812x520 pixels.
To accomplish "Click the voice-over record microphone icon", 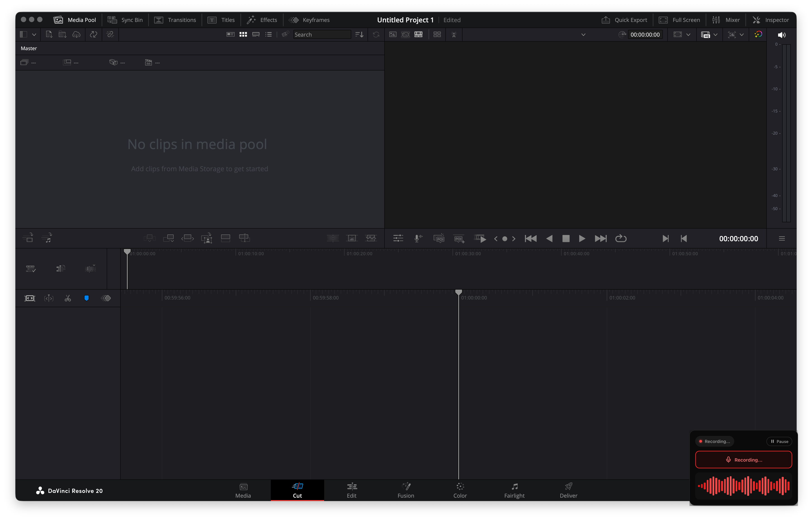I will (418, 238).
